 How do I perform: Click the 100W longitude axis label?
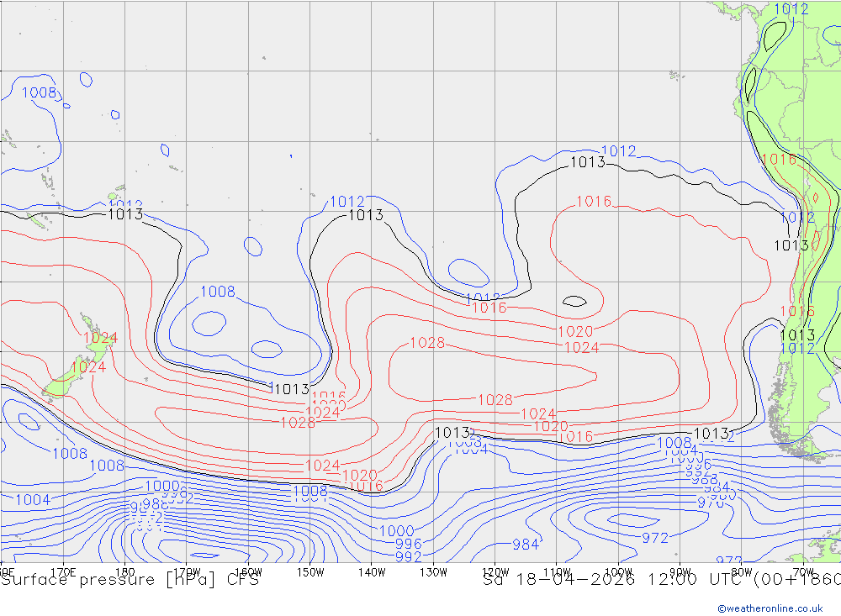[618, 572]
